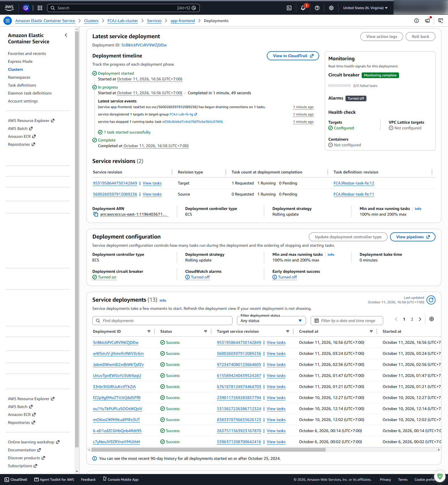Click the View action logs button
Screen dimensions: 448x485
(381, 37)
